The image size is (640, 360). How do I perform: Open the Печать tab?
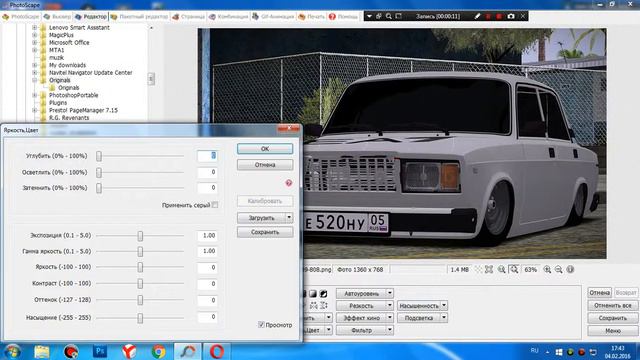point(311,17)
